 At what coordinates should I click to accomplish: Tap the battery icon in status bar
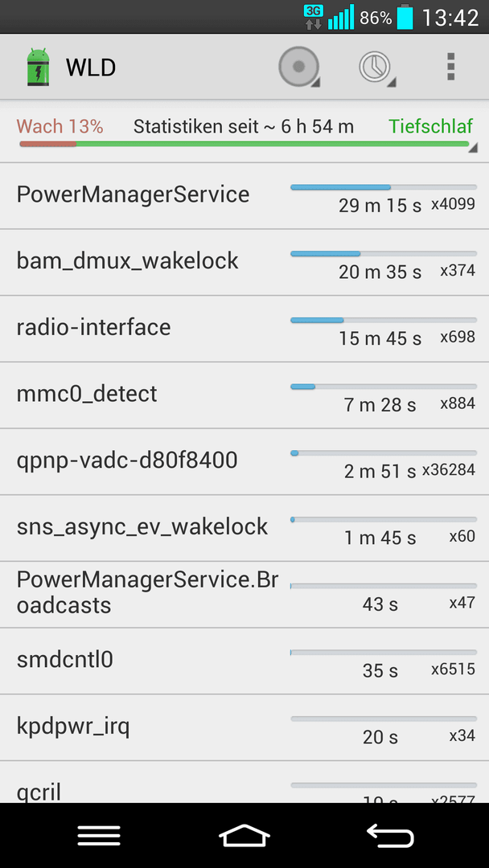click(x=405, y=17)
